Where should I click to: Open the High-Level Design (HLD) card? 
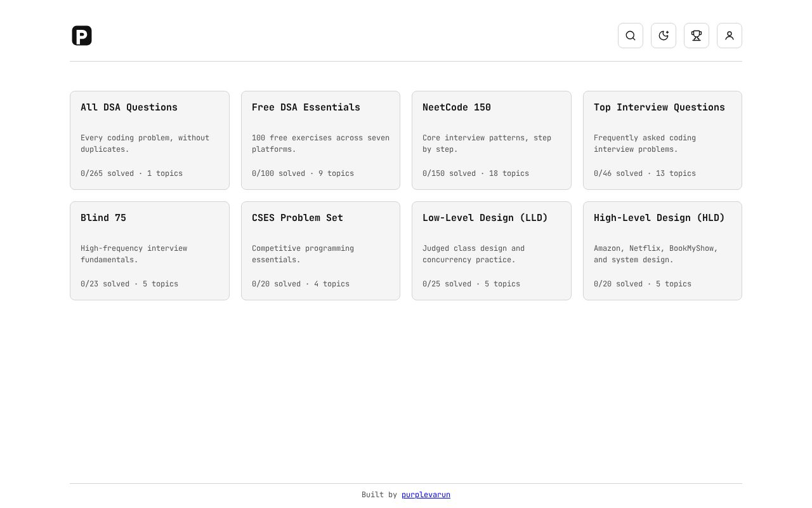pyautogui.click(x=662, y=251)
